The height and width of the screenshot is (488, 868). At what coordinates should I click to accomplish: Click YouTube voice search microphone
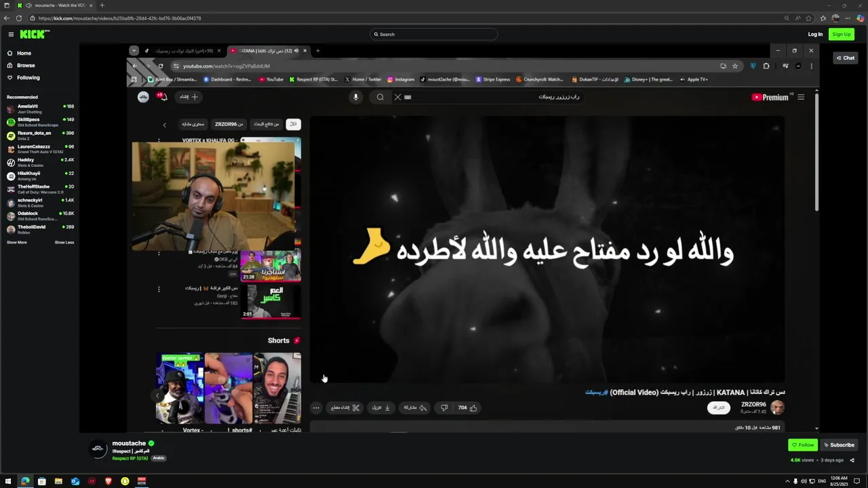click(355, 97)
